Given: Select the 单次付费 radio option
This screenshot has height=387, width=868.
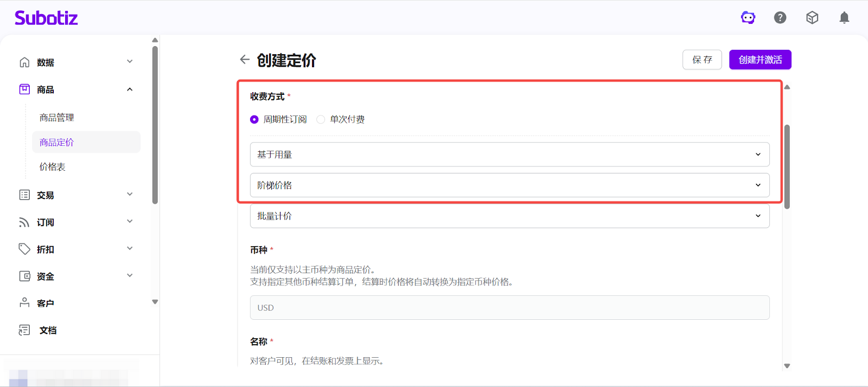Looking at the screenshot, I should pos(321,119).
